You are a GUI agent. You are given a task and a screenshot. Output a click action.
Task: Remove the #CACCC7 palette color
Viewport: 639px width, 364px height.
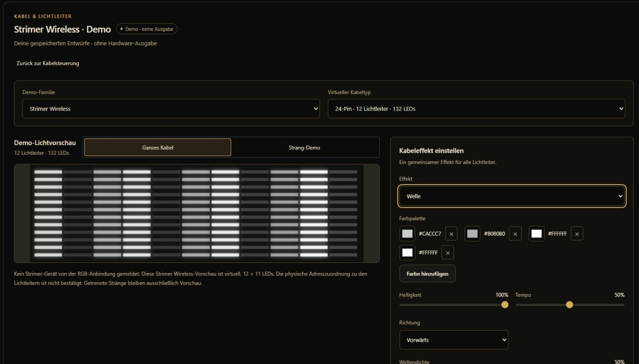click(x=451, y=234)
